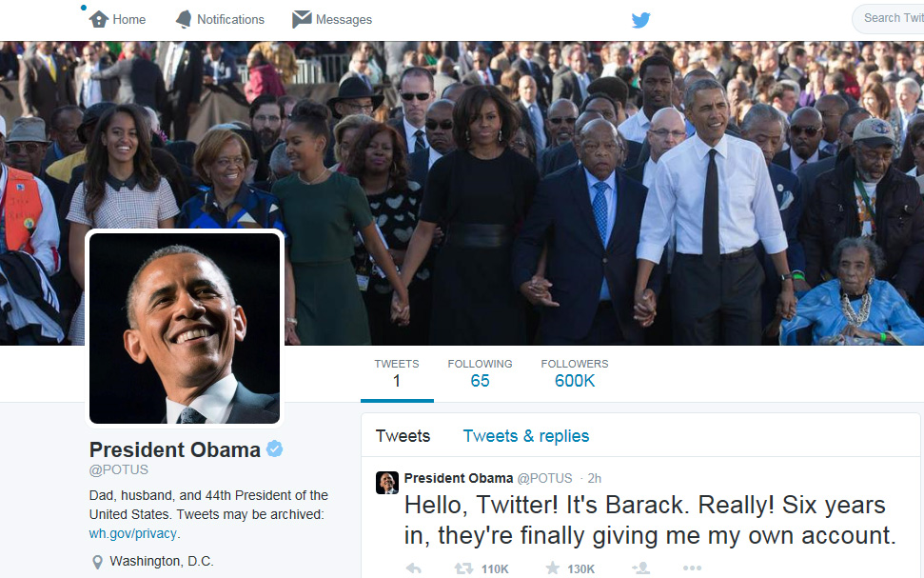
Task: Click the reply arrow under the tweet
Action: point(414,568)
